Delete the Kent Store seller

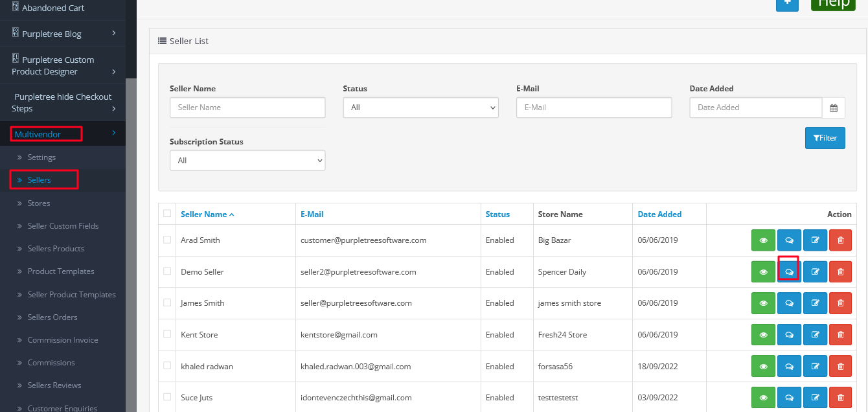[841, 335]
